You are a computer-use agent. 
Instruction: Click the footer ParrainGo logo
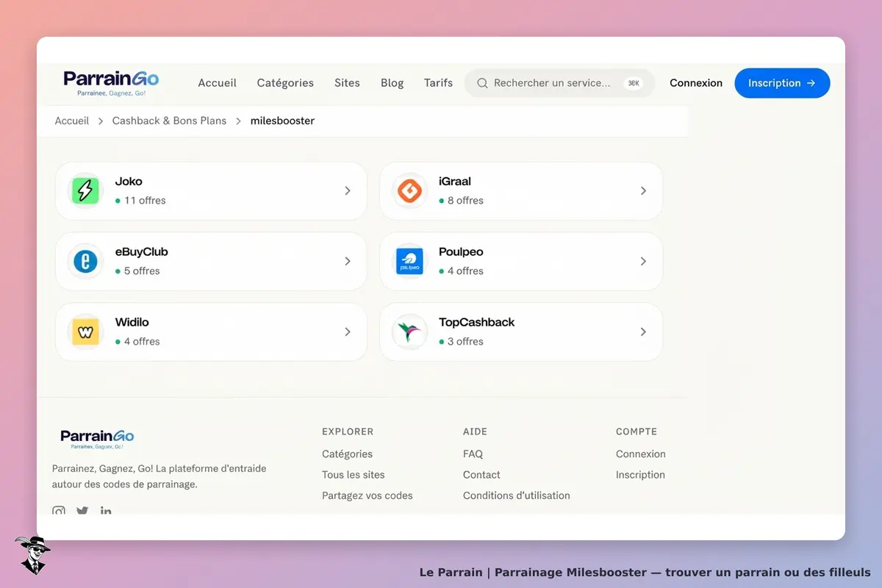[x=97, y=439]
